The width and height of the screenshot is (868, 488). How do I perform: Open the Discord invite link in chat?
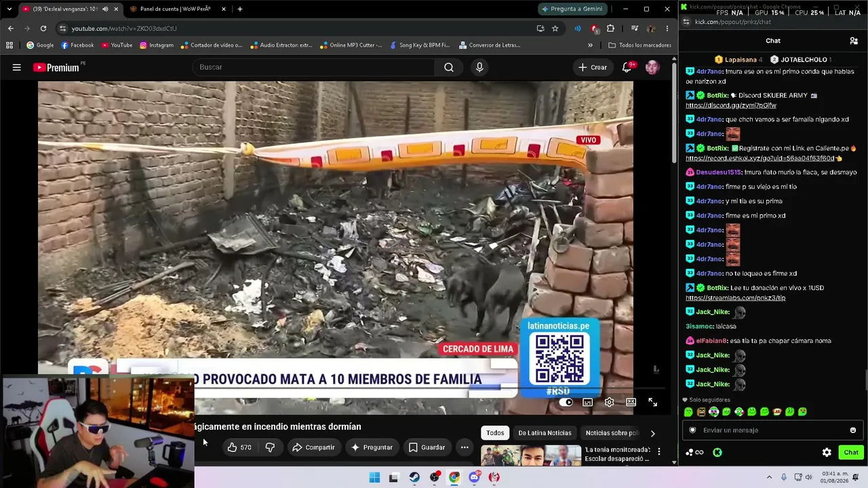731,106
